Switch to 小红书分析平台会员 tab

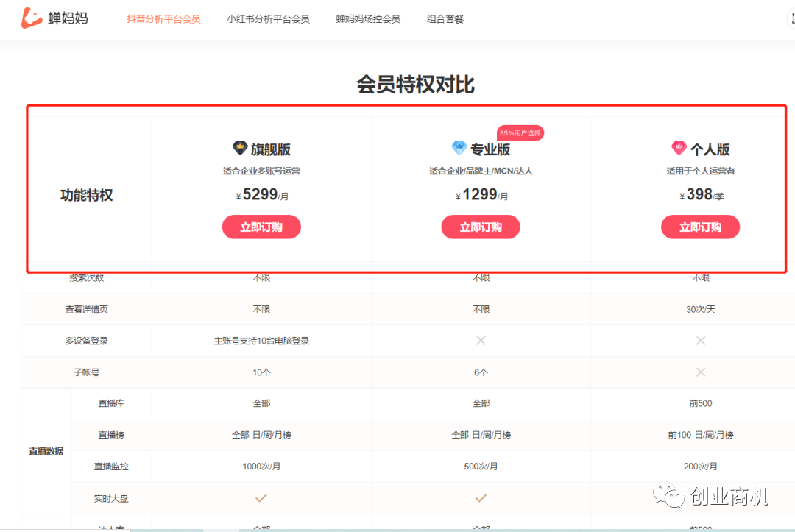pyautogui.click(x=268, y=19)
